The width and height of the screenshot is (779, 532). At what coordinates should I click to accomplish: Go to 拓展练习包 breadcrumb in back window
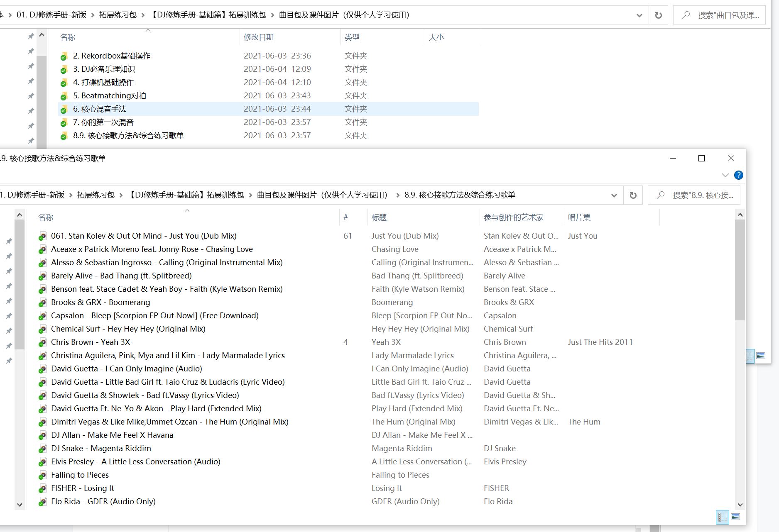pyautogui.click(x=118, y=15)
